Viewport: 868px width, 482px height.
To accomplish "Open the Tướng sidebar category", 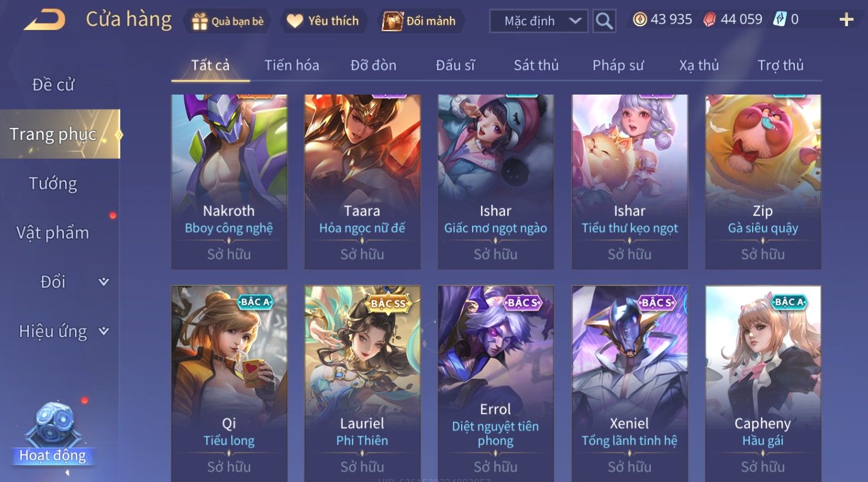I will 53,183.
